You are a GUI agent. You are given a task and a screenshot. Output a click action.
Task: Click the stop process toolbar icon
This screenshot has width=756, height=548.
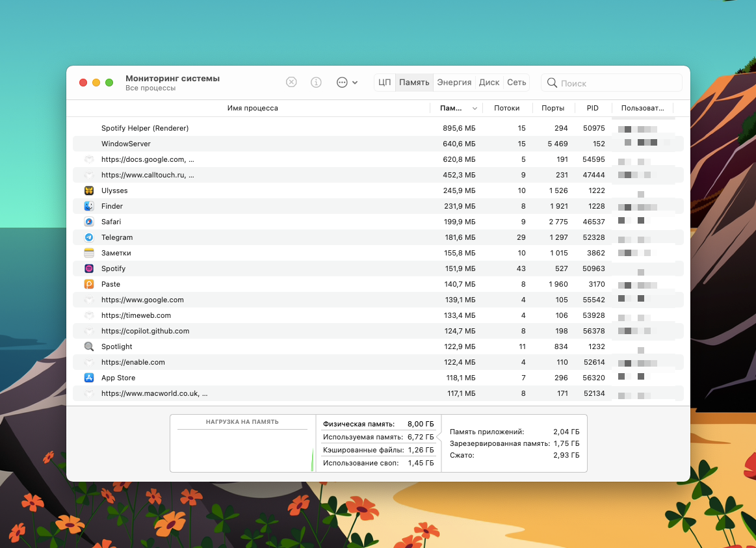point(291,83)
